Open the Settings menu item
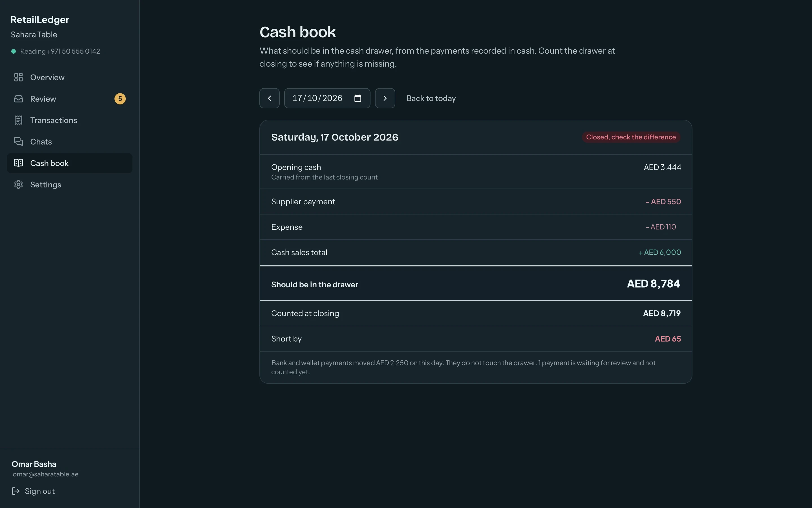The image size is (812, 508). [x=69, y=185]
